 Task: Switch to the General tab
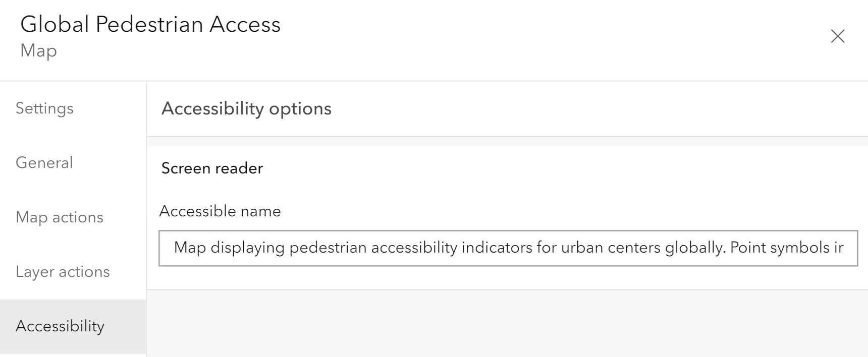click(x=44, y=163)
